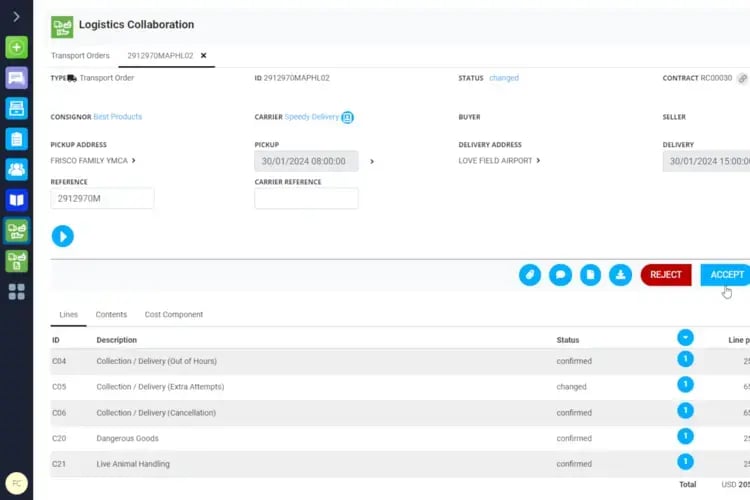This screenshot has height=500, width=750.
Task: Click the download round button
Action: point(620,275)
